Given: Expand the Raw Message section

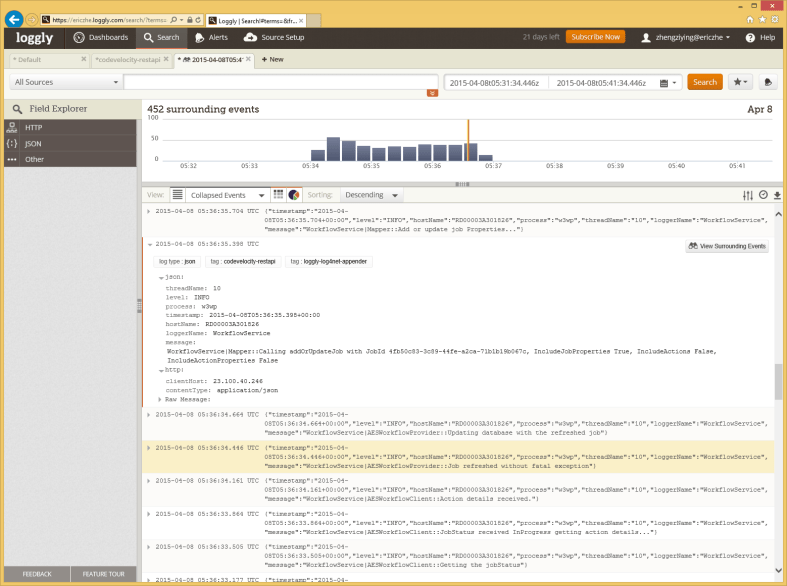Looking at the screenshot, I should 159,399.
